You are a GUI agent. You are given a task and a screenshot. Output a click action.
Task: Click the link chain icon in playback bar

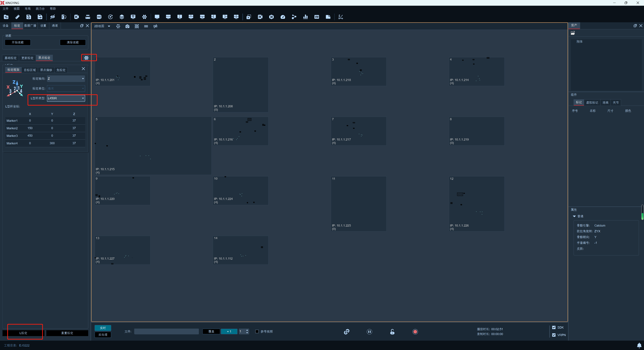click(x=346, y=332)
